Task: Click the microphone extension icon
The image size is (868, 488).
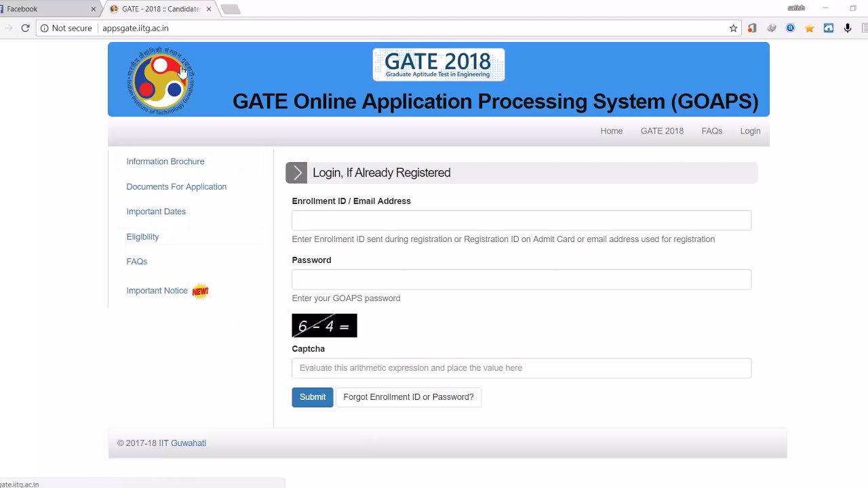Action: (847, 28)
